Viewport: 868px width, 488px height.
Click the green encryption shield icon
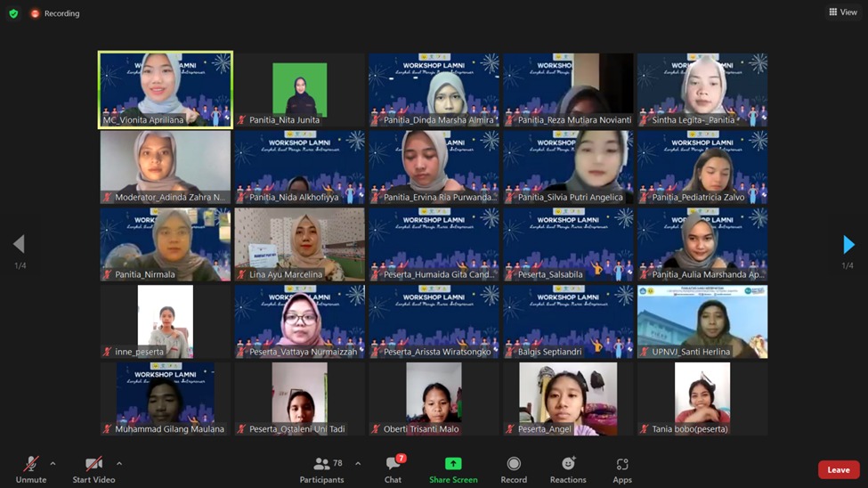(12, 13)
